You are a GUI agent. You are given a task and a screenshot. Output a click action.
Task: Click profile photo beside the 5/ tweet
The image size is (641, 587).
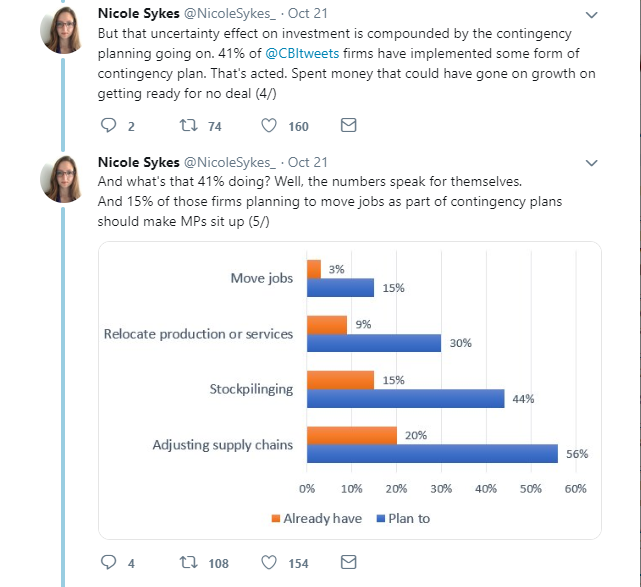tap(63, 179)
